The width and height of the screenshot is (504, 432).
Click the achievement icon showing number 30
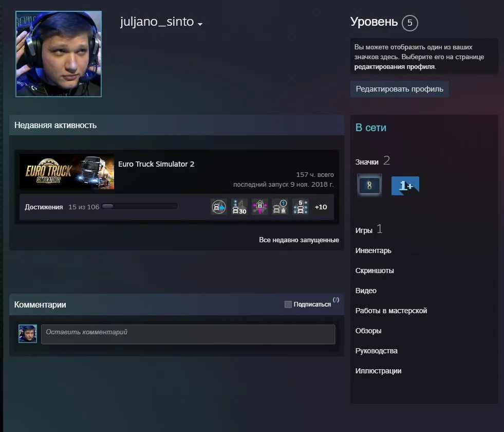239,207
